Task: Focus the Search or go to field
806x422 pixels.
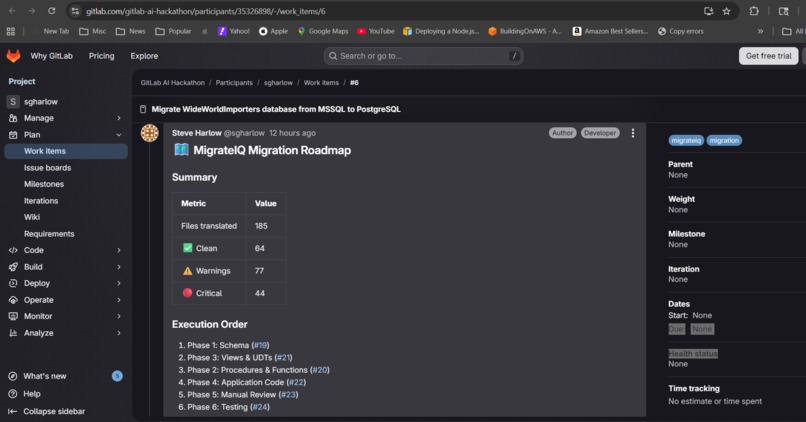Action: pos(424,56)
